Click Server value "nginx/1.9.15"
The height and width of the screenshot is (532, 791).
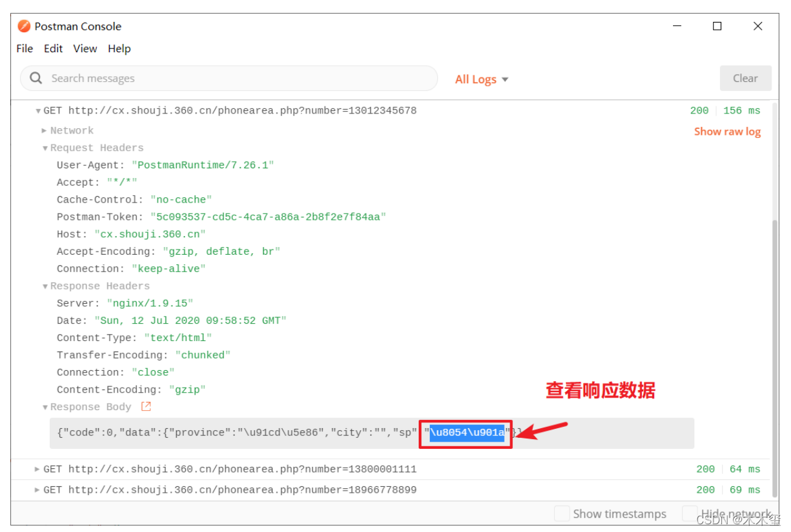pyautogui.click(x=150, y=303)
